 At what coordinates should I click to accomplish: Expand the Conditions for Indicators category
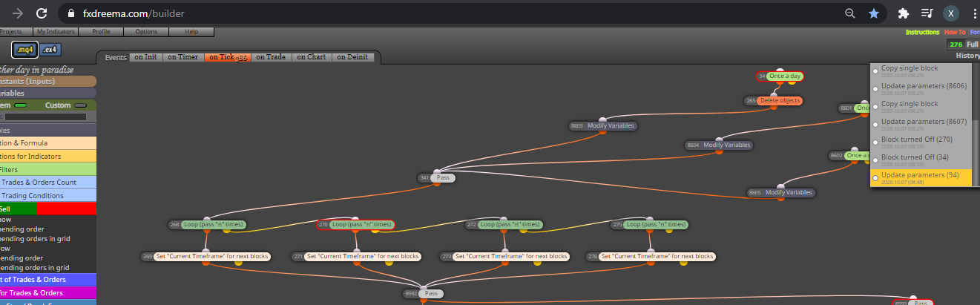48,156
